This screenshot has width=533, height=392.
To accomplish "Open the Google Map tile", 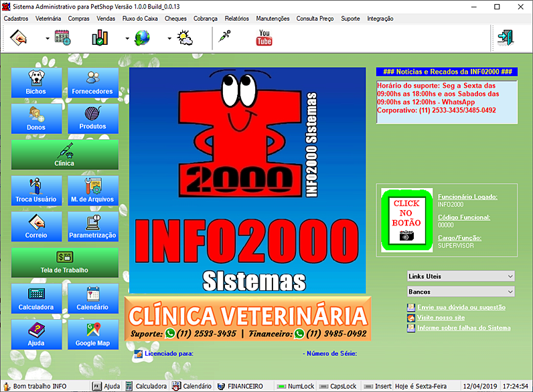I will [93, 334].
